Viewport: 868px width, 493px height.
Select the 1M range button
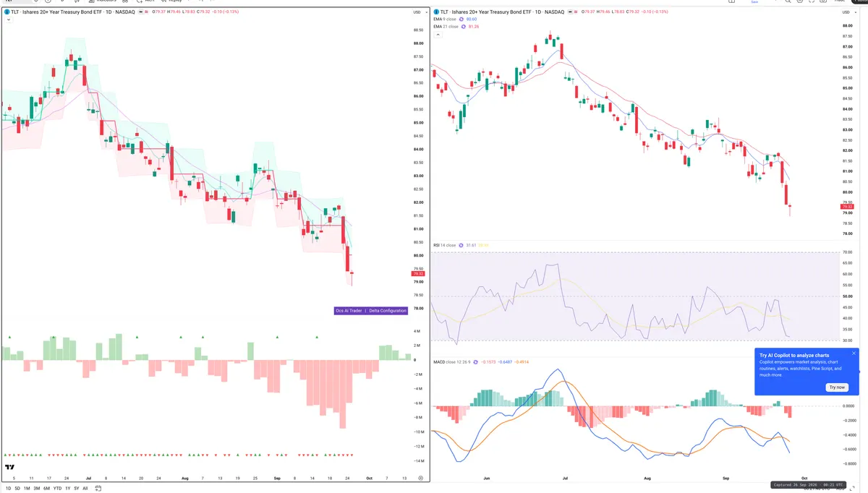(x=27, y=488)
